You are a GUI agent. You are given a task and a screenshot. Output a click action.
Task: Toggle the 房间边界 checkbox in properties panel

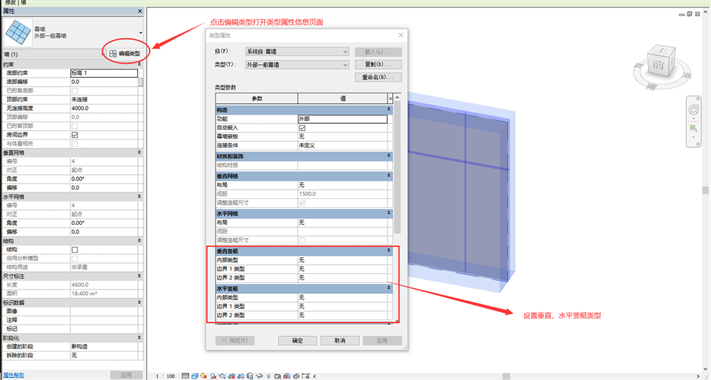click(x=75, y=135)
